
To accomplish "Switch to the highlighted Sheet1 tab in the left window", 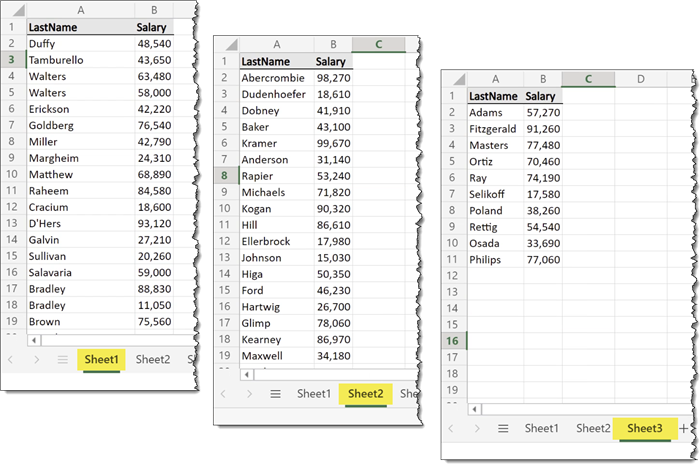I will point(101,359).
